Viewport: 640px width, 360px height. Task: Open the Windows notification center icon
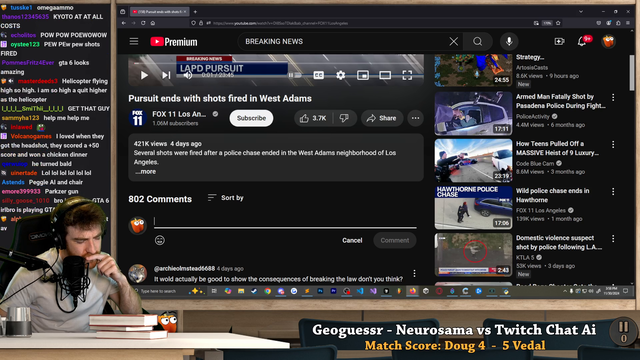pyautogui.click(x=625, y=291)
